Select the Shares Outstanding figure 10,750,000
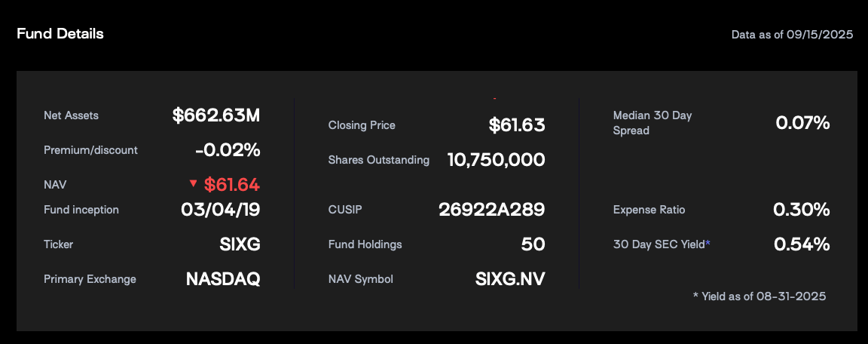 (x=496, y=160)
